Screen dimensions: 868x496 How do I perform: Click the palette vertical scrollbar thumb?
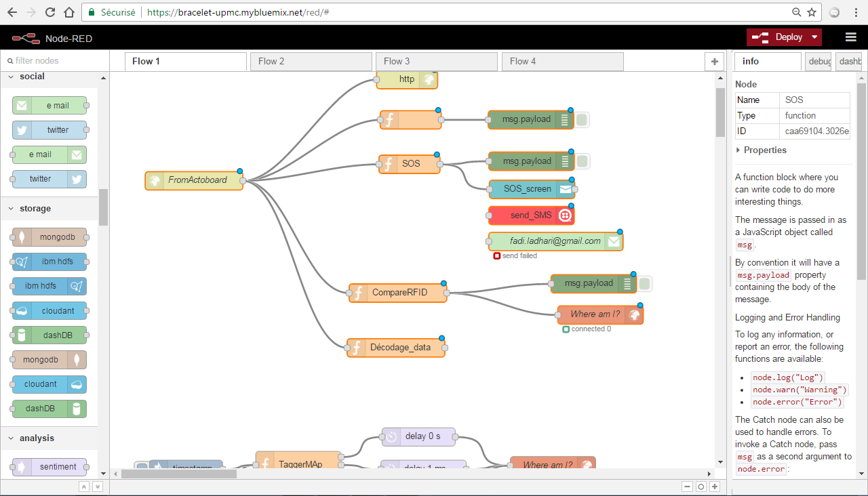coord(103,207)
